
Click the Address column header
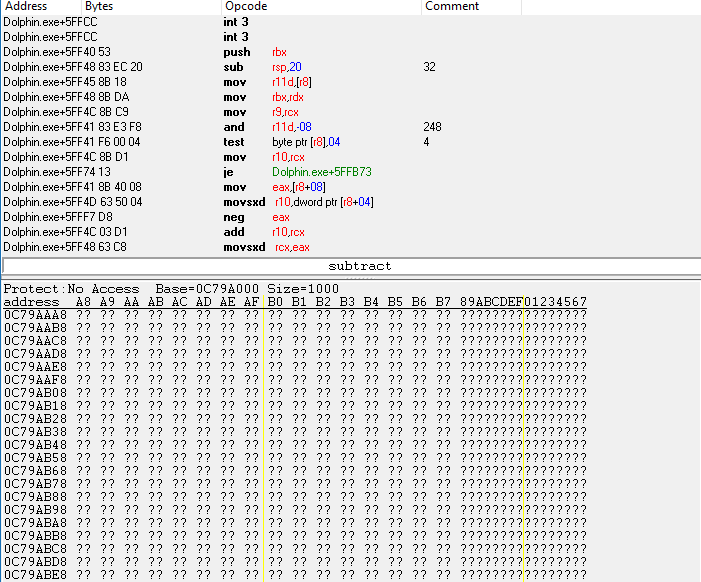(x=25, y=7)
